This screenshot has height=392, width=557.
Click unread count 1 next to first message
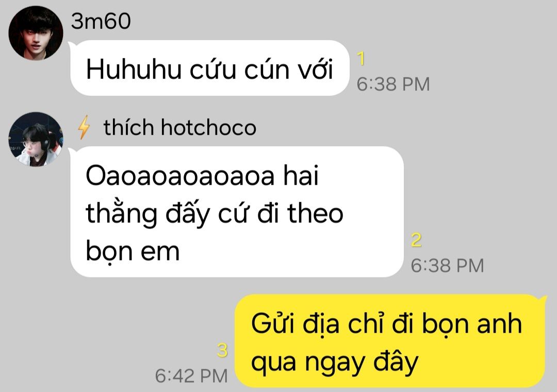point(361,58)
